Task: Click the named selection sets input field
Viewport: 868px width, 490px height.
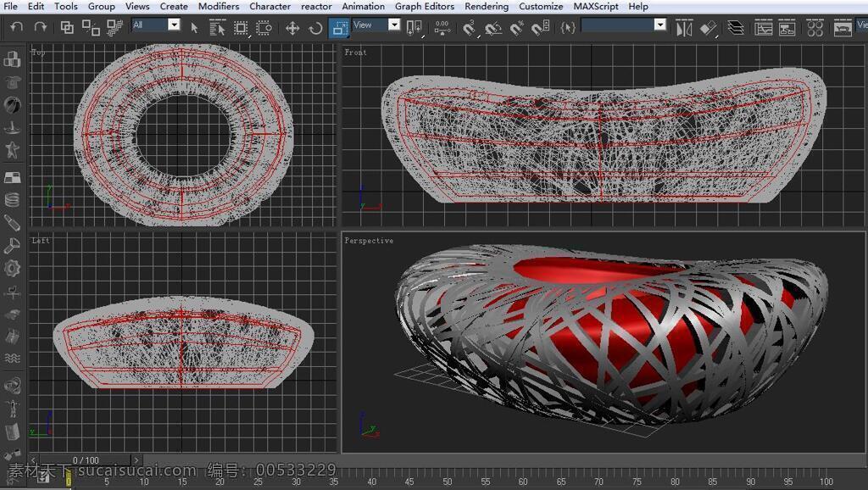Action: coord(618,25)
